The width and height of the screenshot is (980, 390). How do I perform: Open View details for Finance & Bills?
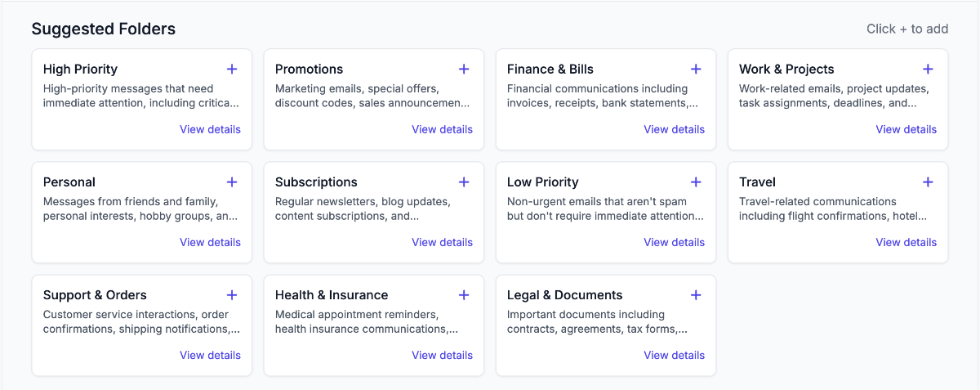click(674, 129)
